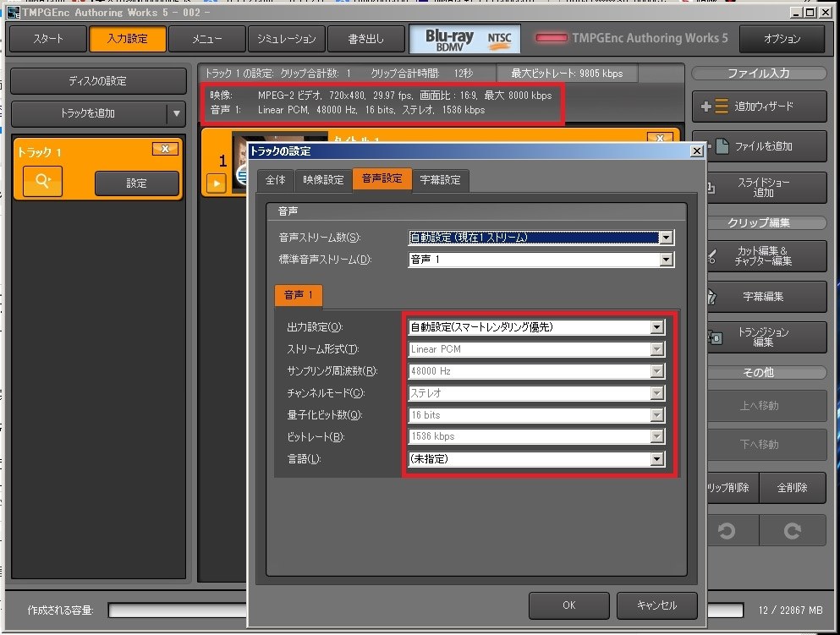Open the language (言語) dropdown
Viewport: 840px width, 635px height.
(x=656, y=459)
